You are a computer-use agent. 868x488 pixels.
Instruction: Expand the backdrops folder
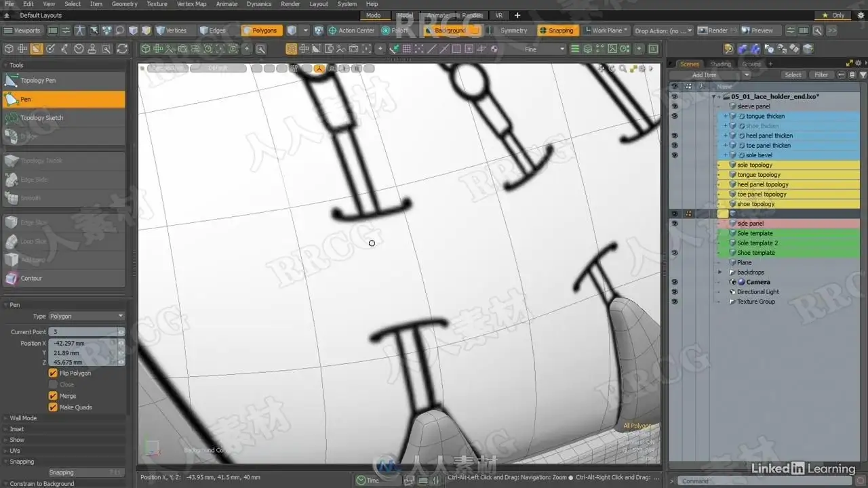coord(720,272)
